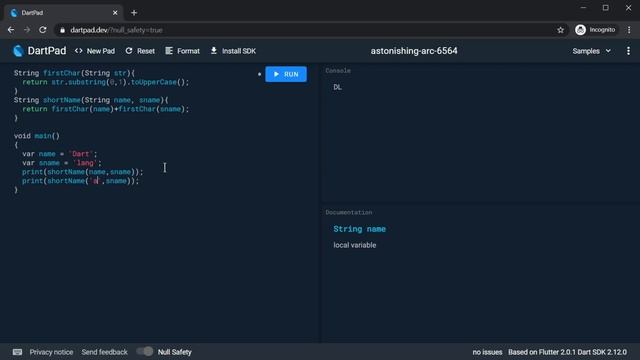The image size is (640, 360).
Task: Click the pad title astonishing-arc-6564
Action: point(414,51)
